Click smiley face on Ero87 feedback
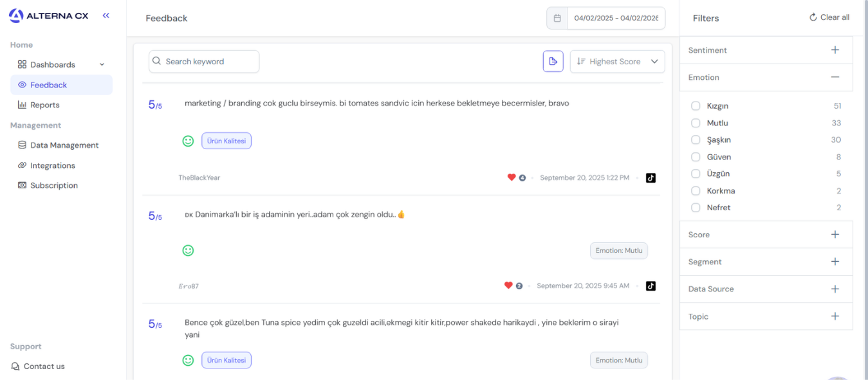This screenshot has height=380, width=868. point(188,250)
